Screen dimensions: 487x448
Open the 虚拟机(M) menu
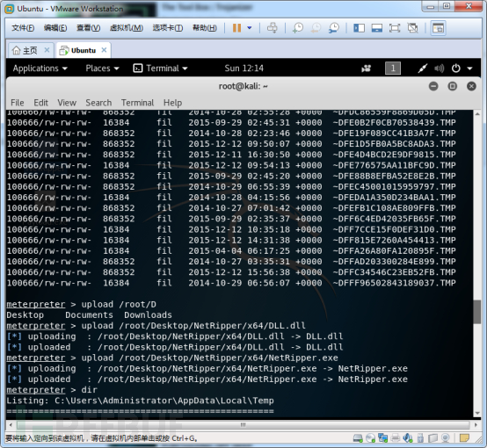point(127,28)
